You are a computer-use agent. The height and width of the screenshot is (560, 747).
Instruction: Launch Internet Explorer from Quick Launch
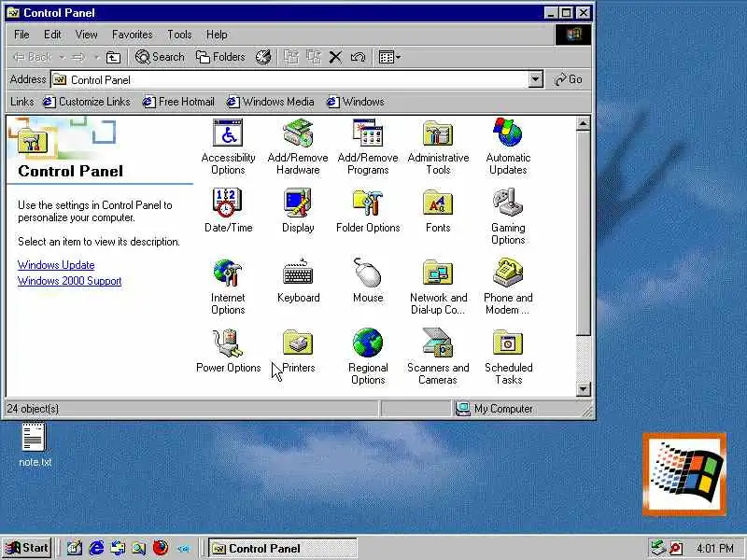(x=96, y=548)
